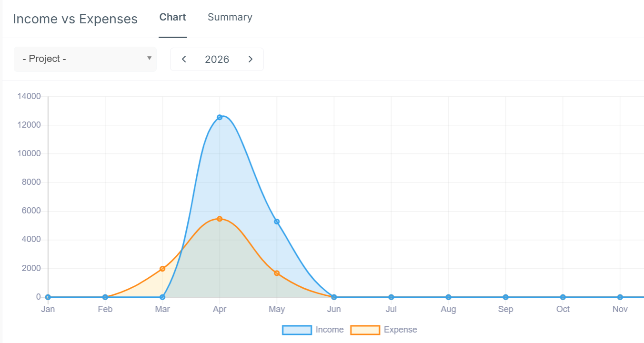644x343 pixels.
Task: Click the Feb axis label
Action: pyautogui.click(x=105, y=310)
